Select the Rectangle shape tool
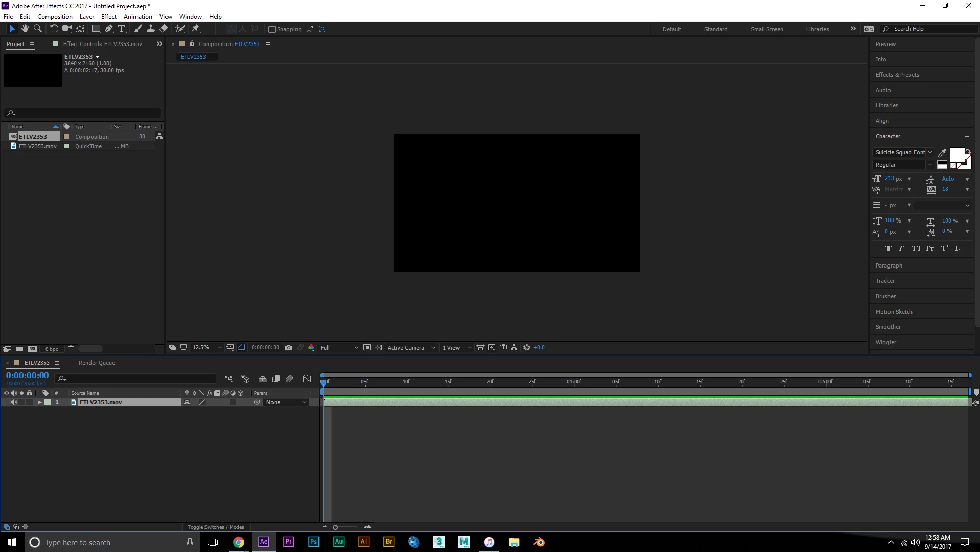Image resolution: width=980 pixels, height=552 pixels. click(x=96, y=29)
